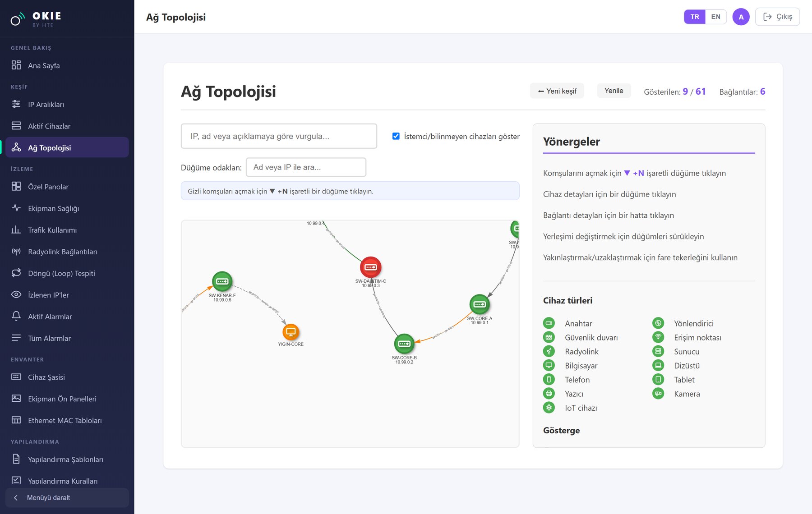The width and height of the screenshot is (812, 514).
Task: Click the Ethernet MAC Tabloları table icon
Action: tap(16, 420)
